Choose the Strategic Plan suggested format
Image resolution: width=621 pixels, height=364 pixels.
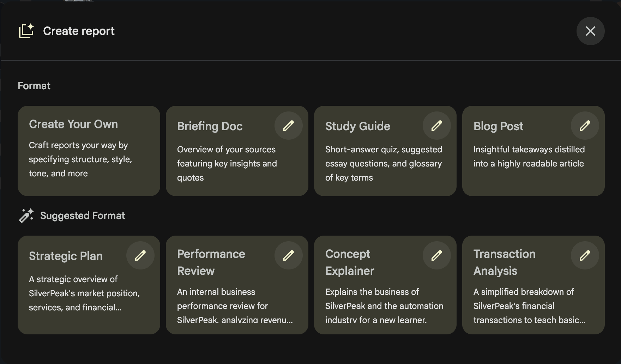coord(66,256)
